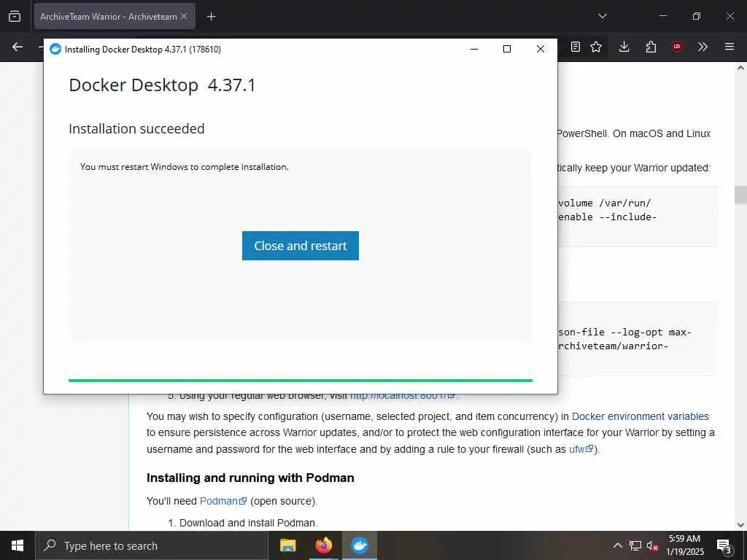
Task: Click the green installation progress bar
Action: pyautogui.click(x=300, y=381)
